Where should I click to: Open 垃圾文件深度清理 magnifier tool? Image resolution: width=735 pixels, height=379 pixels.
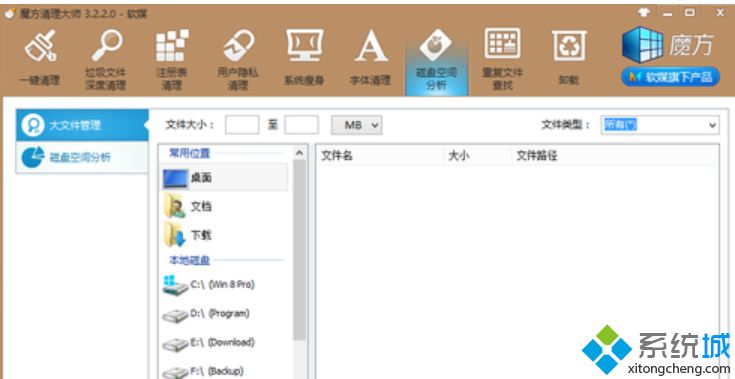pos(106,59)
